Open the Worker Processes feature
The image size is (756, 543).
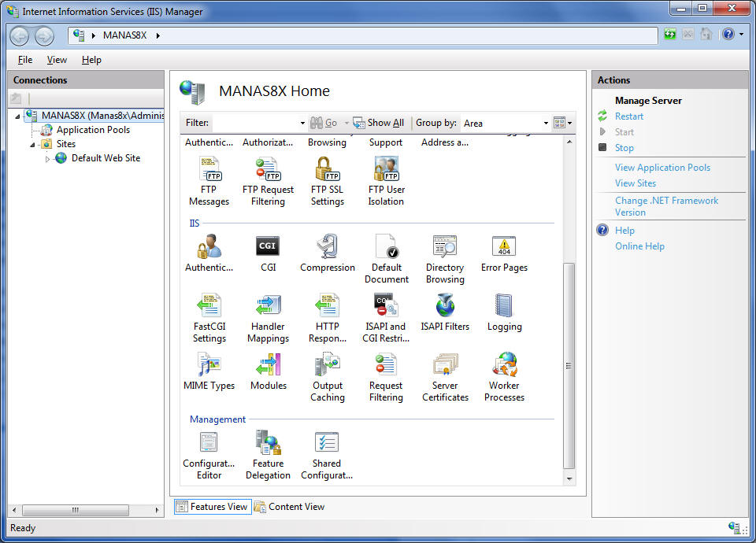point(504,365)
